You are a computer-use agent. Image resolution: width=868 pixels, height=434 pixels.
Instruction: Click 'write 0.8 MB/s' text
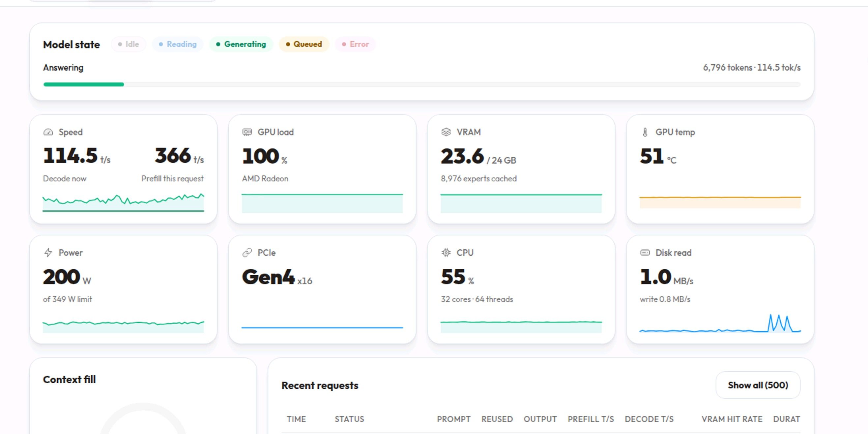pos(665,299)
